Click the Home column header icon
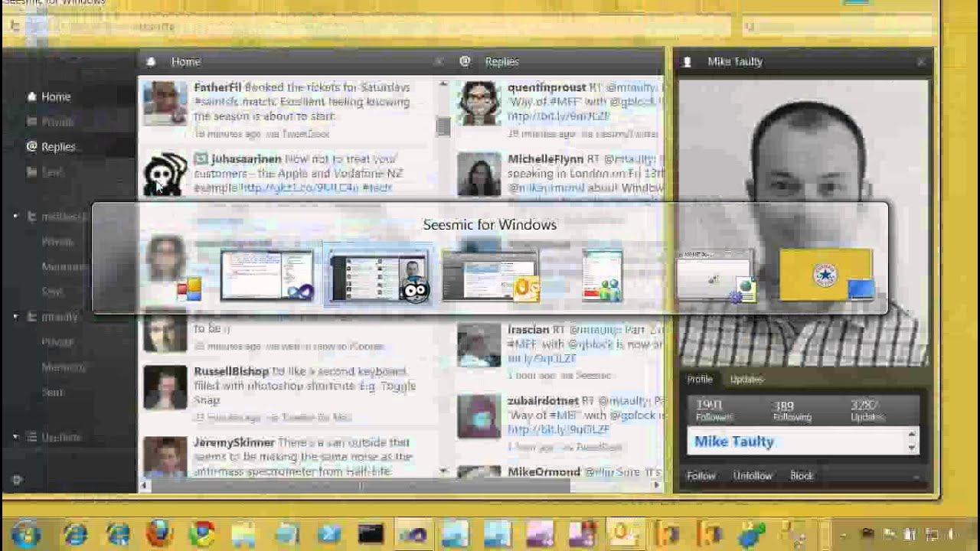The width and height of the screenshot is (980, 551). click(x=151, y=62)
